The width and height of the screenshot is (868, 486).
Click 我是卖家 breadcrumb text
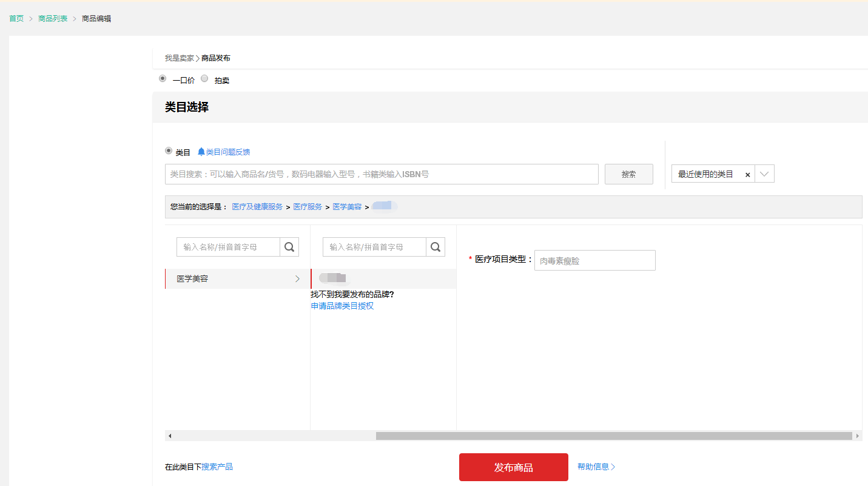[180, 58]
